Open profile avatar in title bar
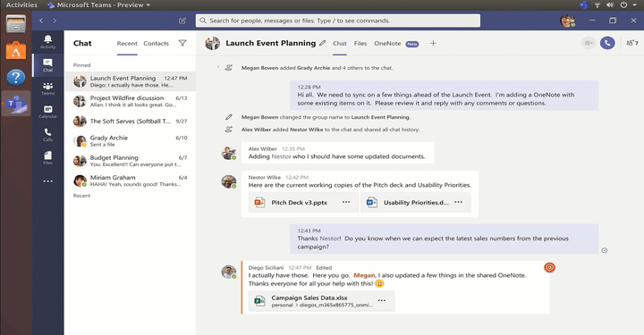This screenshot has height=335, width=644. click(568, 21)
